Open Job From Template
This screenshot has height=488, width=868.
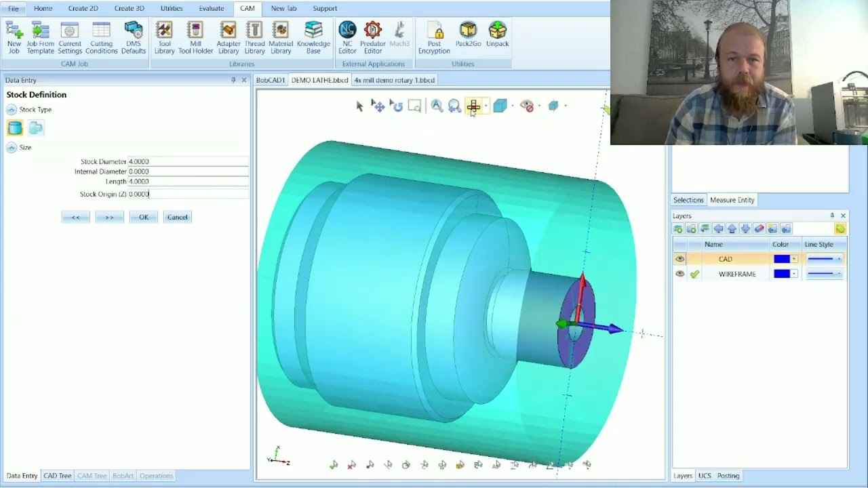40,37
